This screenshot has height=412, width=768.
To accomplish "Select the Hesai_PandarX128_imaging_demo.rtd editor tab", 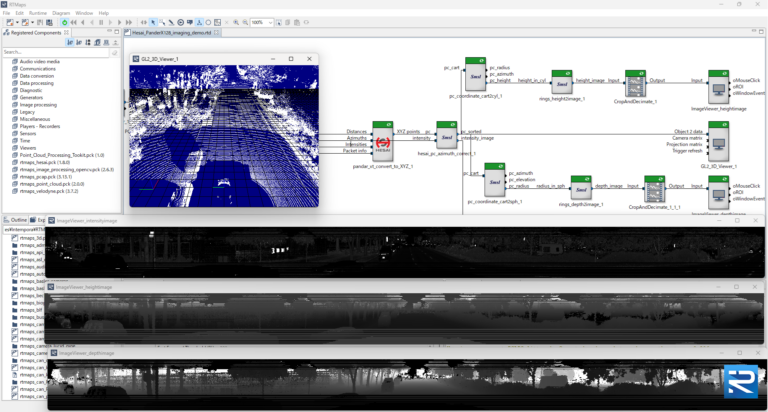I will pos(171,33).
